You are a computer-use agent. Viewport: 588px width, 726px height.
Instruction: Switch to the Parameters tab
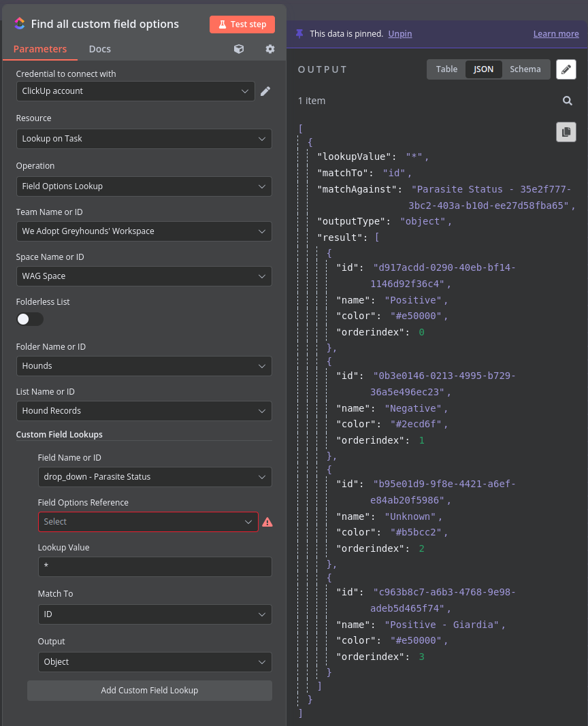[x=40, y=49]
